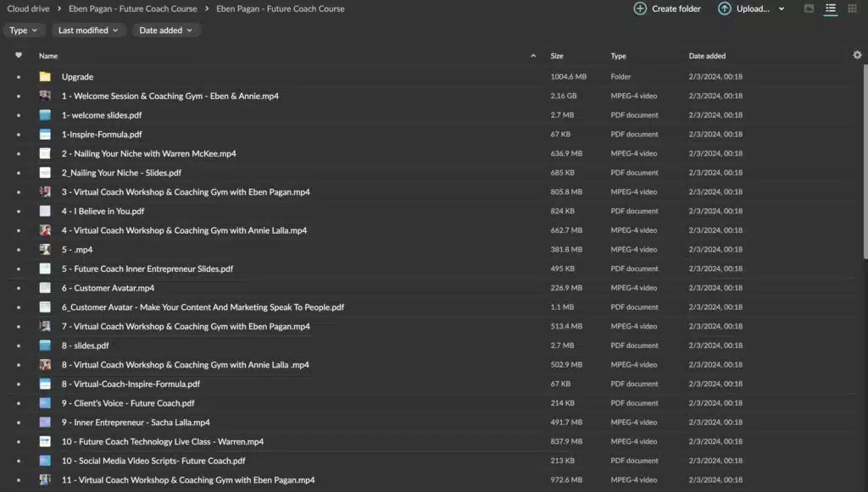Click icon for 8 - slides.pdf
Image resolution: width=868 pixels, height=492 pixels.
point(45,346)
